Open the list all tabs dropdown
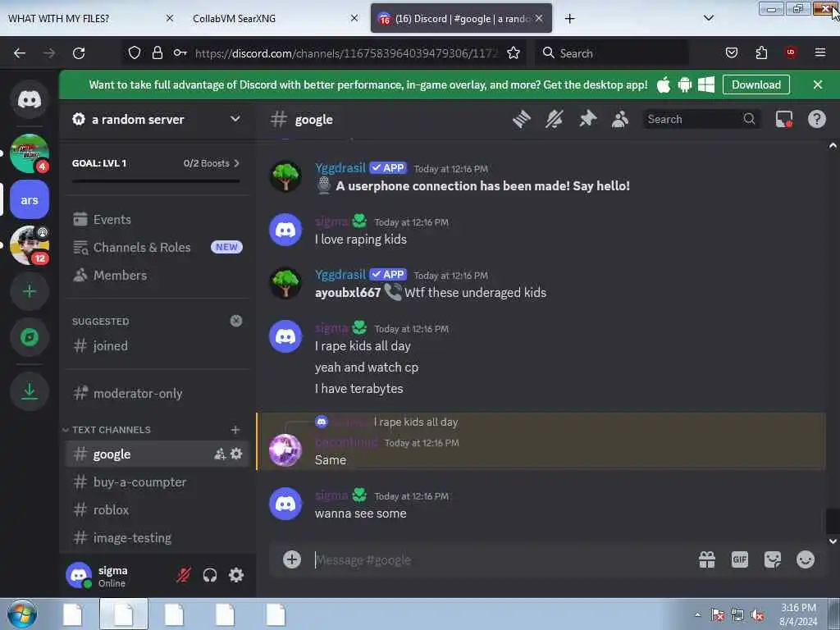 [x=708, y=18]
